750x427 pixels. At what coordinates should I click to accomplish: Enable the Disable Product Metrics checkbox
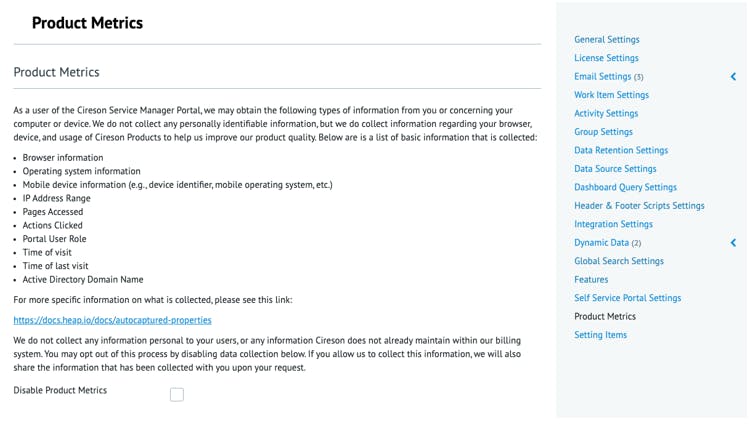[x=177, y=395]
